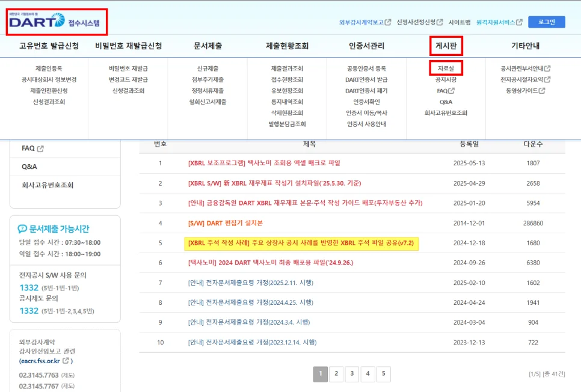This screenshot has height=392, width=581.
Task: Open 자료실 under 게시판 menu
Action: click(x=446, y=69)
